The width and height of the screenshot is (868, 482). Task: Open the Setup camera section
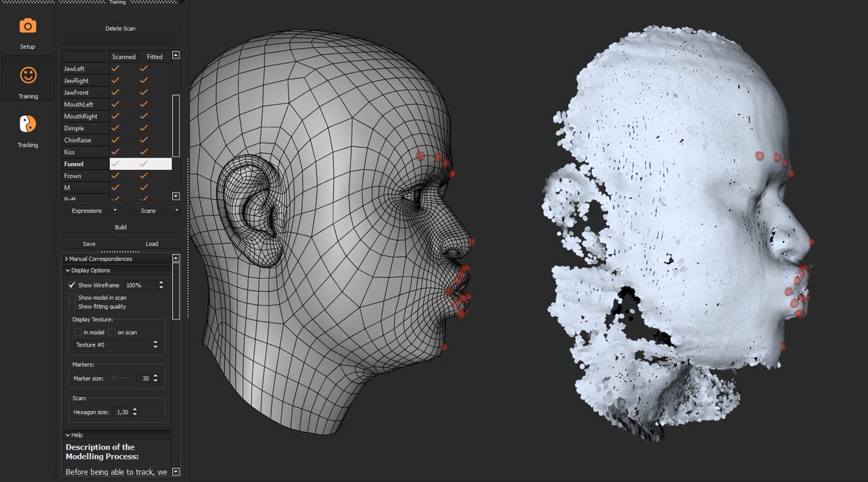(27, 33)
